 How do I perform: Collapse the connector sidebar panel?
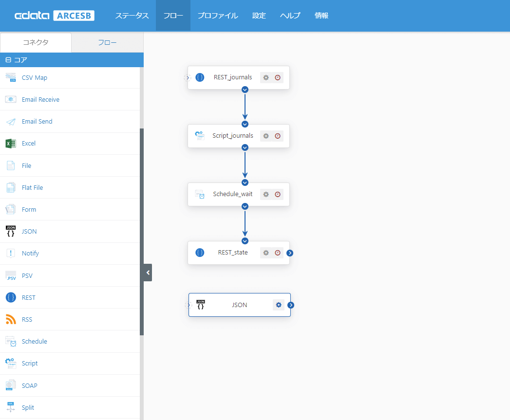pyautogui.click(x=148, y=273)
